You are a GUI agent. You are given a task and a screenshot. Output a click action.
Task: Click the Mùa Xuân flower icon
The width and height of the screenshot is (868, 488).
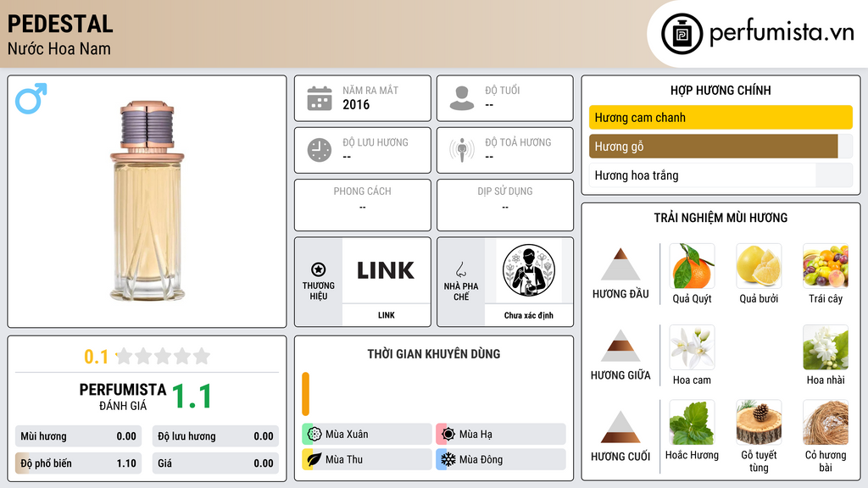(314, 434)
